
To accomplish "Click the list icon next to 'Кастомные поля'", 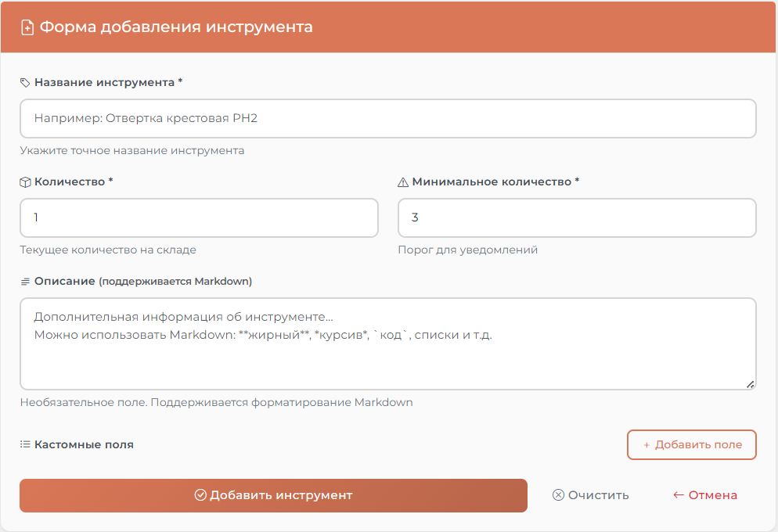I will (x=24, y=444).
